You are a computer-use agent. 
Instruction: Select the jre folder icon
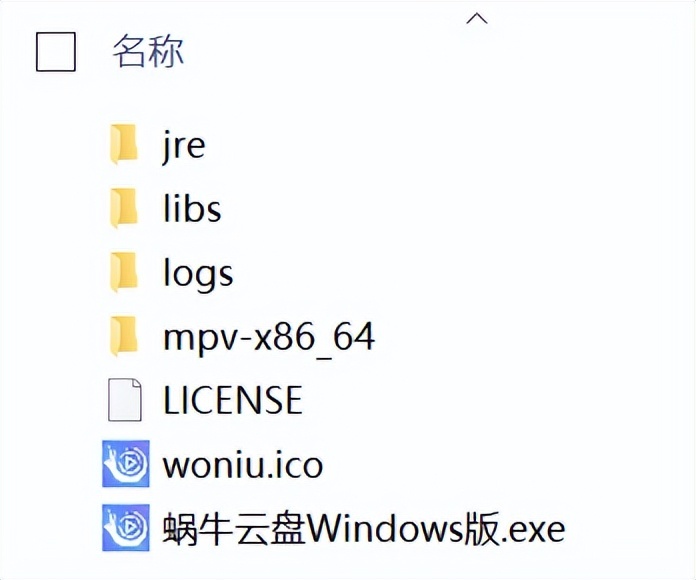(x=124, y=144)
